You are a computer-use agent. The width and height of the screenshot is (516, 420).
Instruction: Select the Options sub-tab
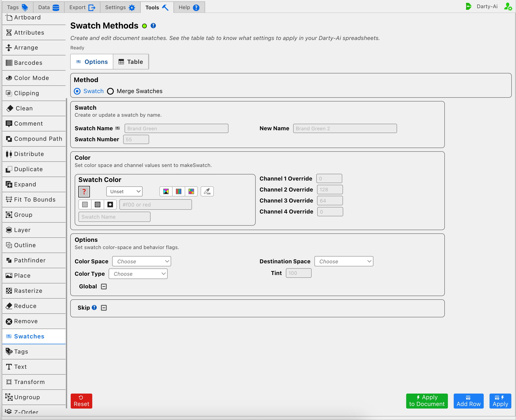(x=92, y=62)
